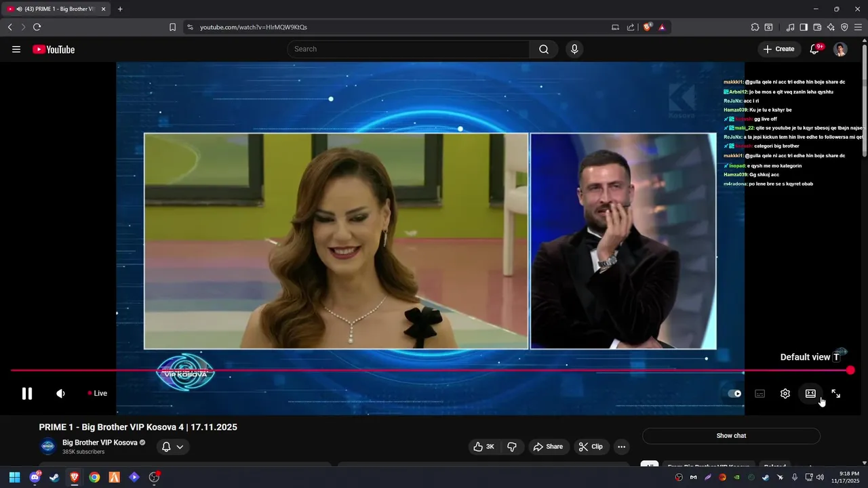The height and width of the screenshot is (488, 868).
Task: Close the PRIME 1 browser tab
Action: point(104,9)
